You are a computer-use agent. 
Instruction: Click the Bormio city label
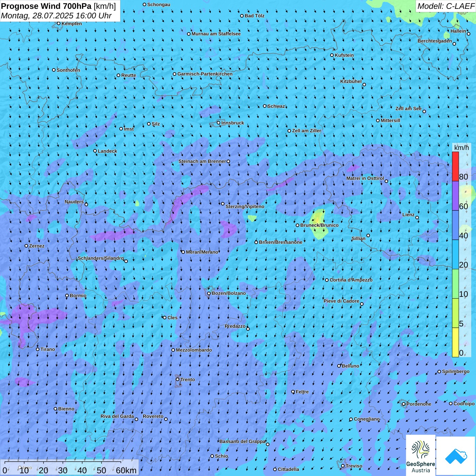[x=78, y=295]
